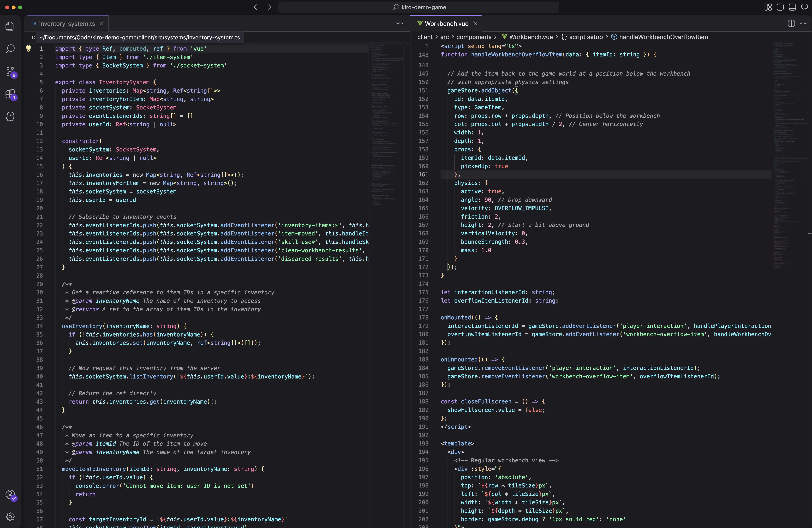Screen dimensions: 812x528
Task: Open the src breadcrumb dropdown
Action: point(445,37)
